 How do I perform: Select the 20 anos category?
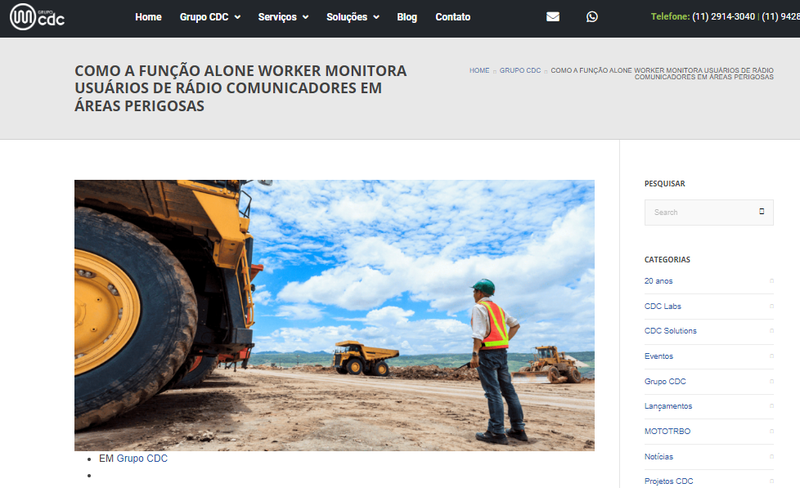click(x=659, y=281)
